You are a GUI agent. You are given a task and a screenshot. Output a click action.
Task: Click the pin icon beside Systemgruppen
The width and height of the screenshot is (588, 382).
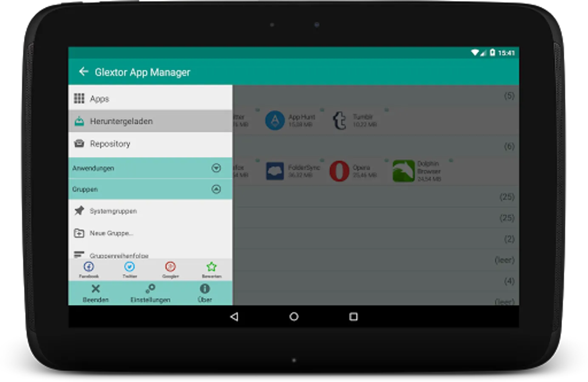[x=79, y=211]
